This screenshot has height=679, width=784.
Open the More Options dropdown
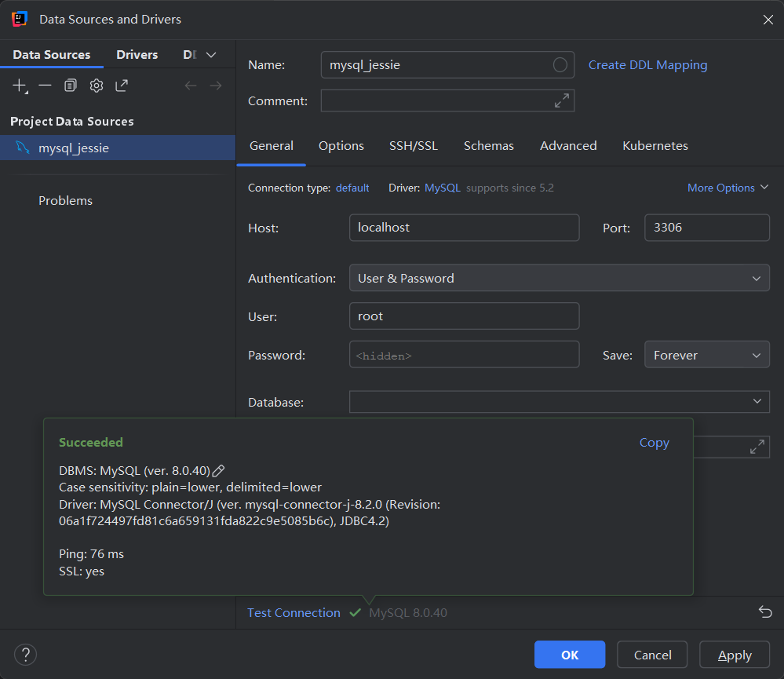[x=727, y=188]
